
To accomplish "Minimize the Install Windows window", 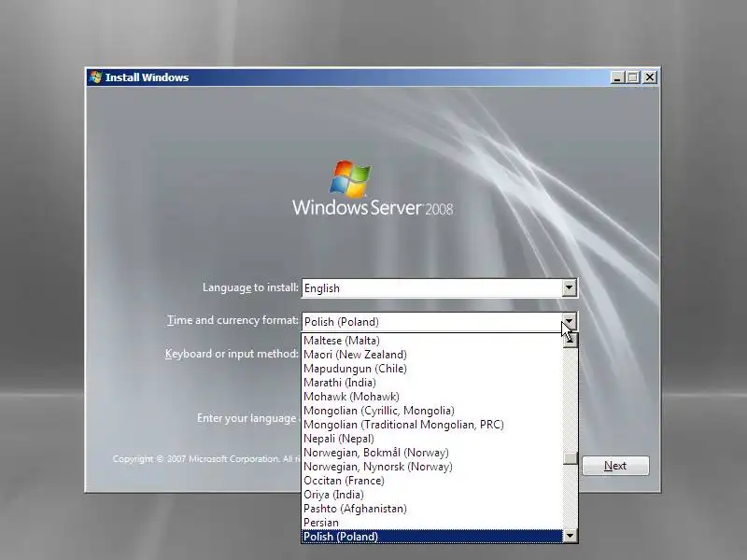I will 617,77.
